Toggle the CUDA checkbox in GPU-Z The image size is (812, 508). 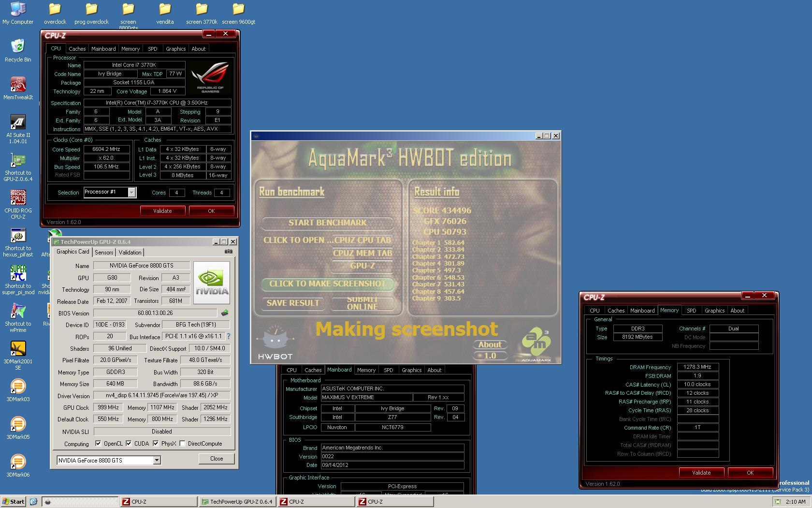[x=129, y=443]
